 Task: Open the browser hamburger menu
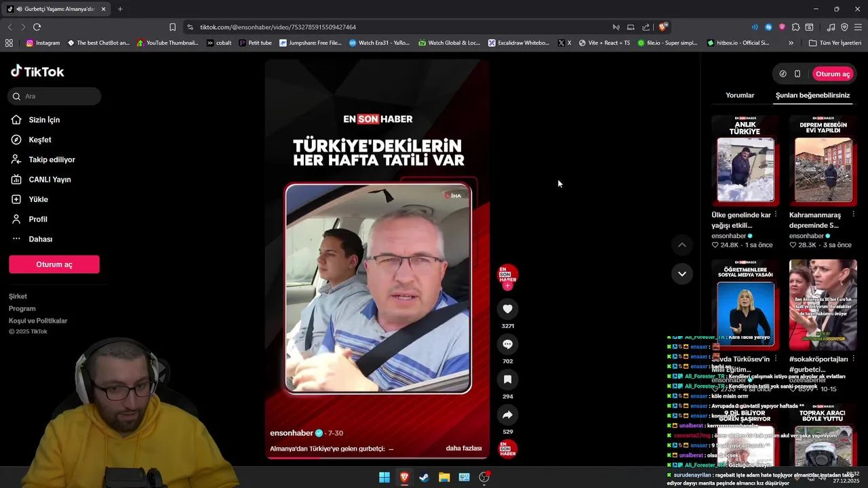coord(858,27)
